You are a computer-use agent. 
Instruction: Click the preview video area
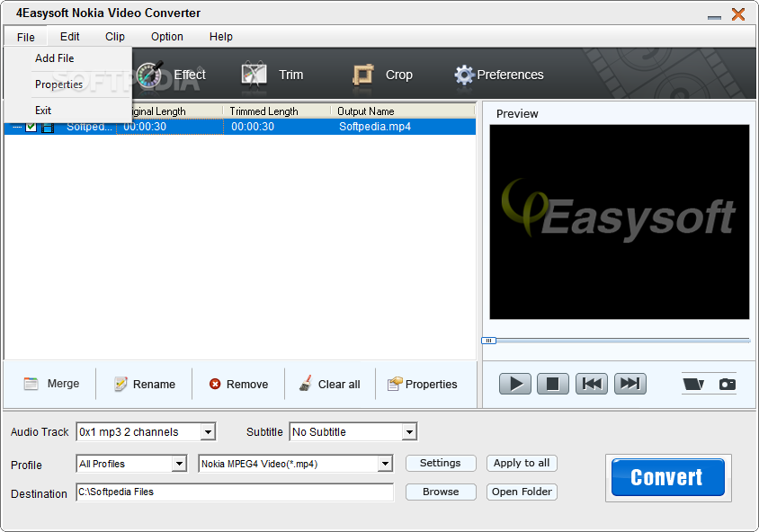(x=619, y=222)
